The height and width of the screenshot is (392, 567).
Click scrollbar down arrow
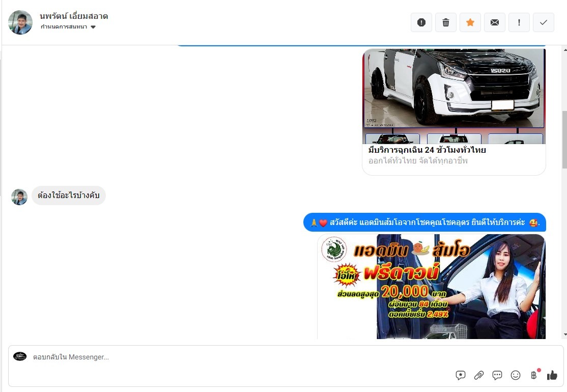point(565,335)
